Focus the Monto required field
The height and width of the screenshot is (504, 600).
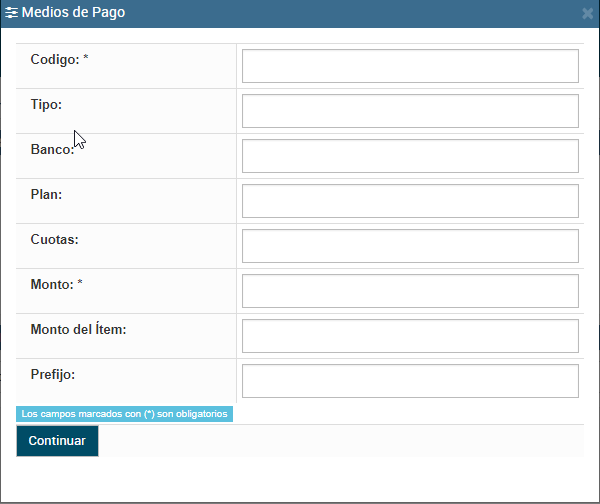click(410, 291)
